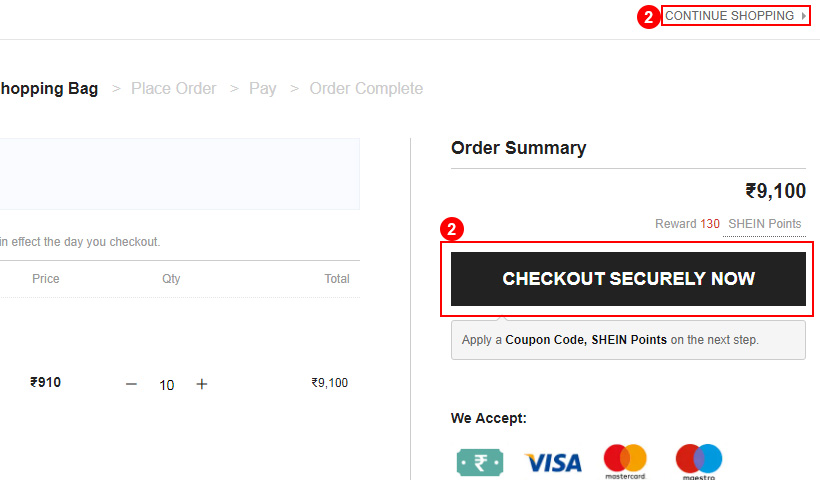
Task: Select the Pay step in breadcrumb
Action: (x=263, y=88)
